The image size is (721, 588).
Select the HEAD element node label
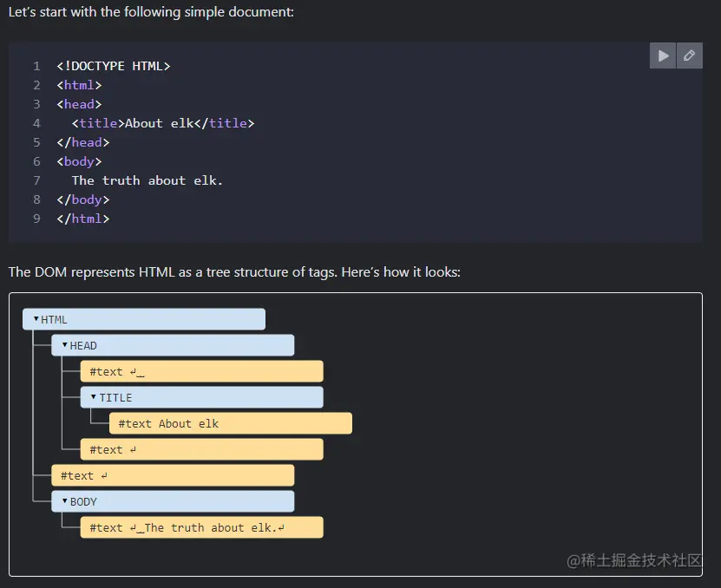coord(83,346)
